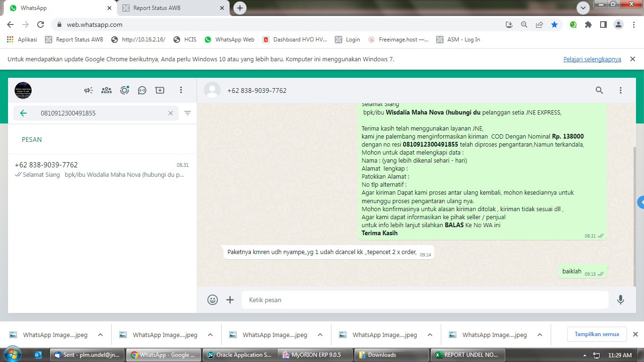Click the search field containing 0810912300491855

(x=96, y=113)
